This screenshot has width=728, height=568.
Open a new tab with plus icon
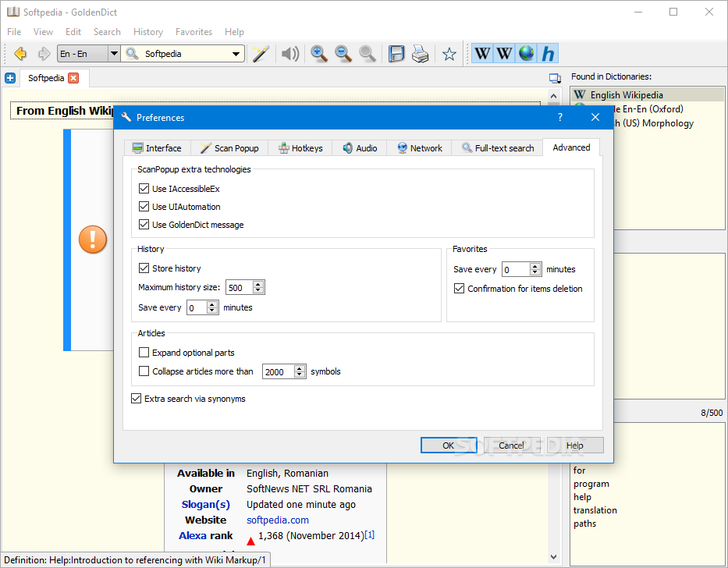coord(10,78)
